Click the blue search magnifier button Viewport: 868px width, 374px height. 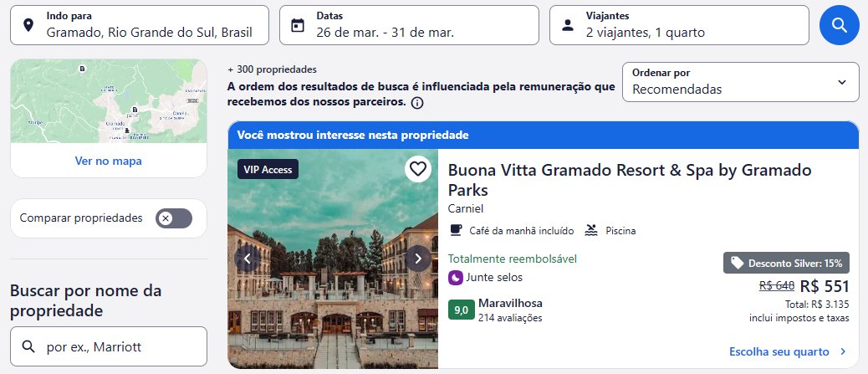840,25
